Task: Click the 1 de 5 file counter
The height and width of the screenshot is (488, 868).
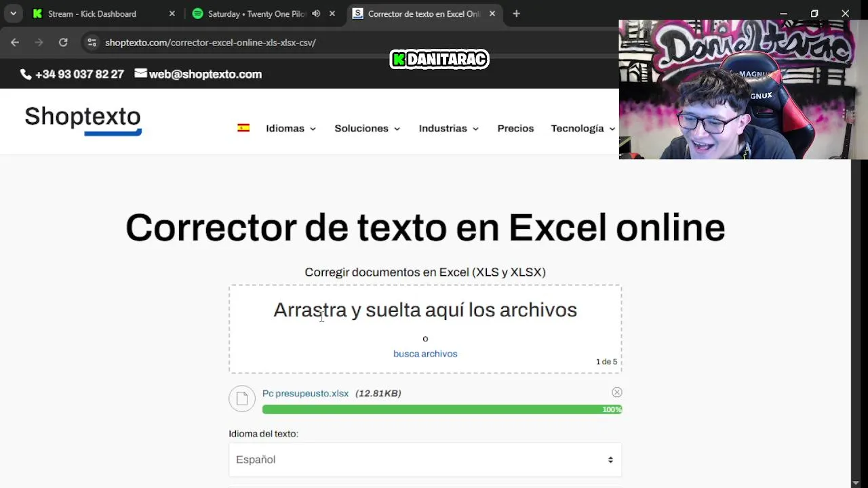Action: pyautogui.click(x=606, y=362)
